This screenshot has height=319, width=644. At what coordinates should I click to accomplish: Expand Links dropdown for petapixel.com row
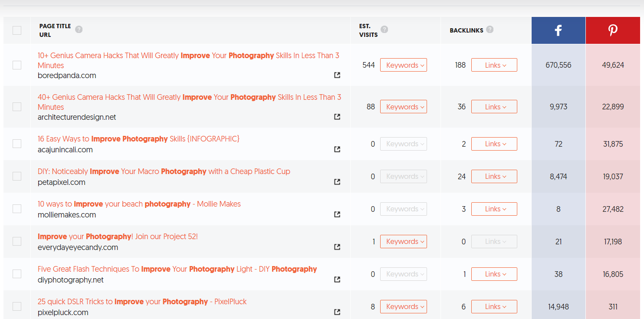coord(494,176)
